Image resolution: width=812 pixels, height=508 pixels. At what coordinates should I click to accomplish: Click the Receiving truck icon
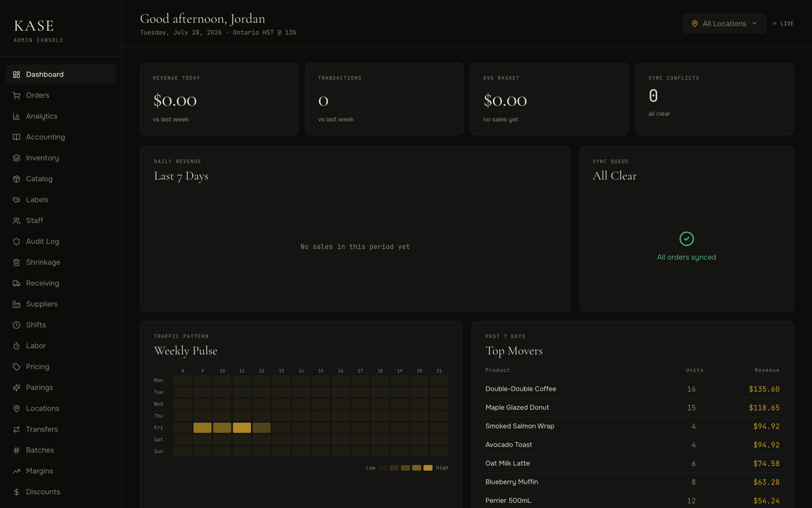tap(16, 283)
